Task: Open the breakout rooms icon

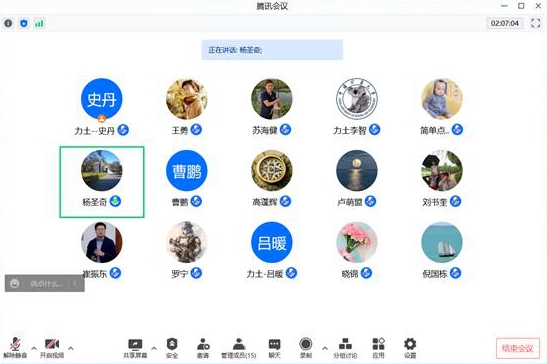Action: [x=345, y=344]
